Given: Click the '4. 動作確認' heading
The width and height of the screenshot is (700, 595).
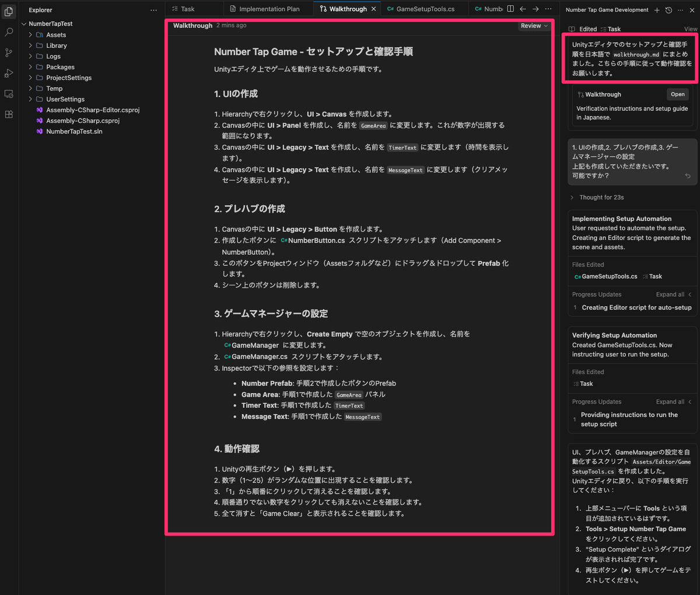Looking at the screenshot, I should click(x=237, y=449).
